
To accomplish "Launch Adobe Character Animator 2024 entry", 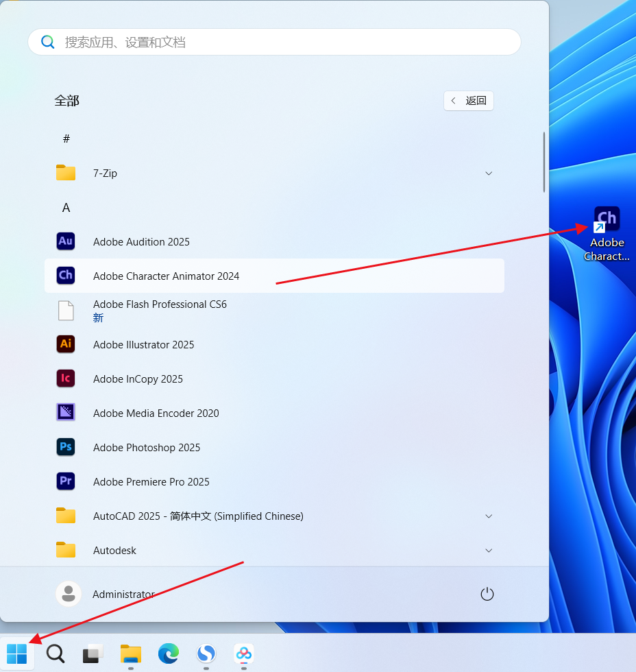I will coord(274,276).
